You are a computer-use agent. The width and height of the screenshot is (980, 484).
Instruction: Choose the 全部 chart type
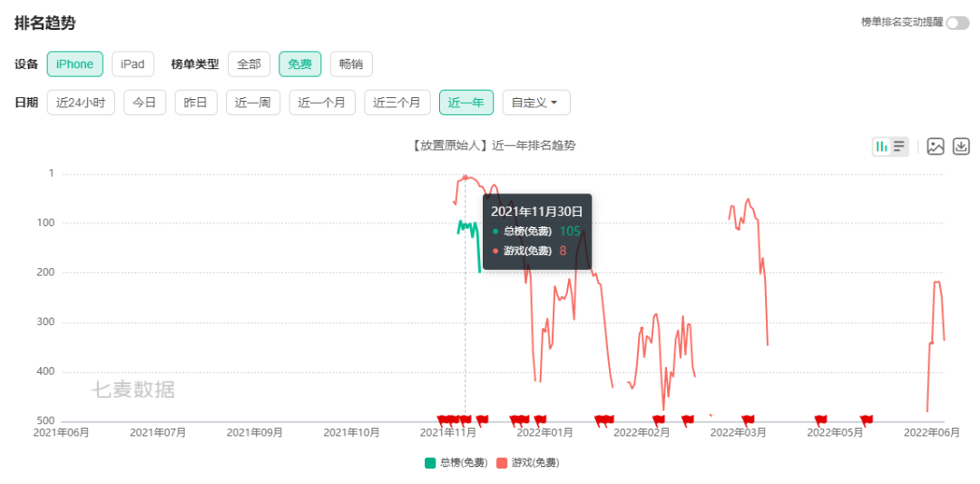pos(249,64)
